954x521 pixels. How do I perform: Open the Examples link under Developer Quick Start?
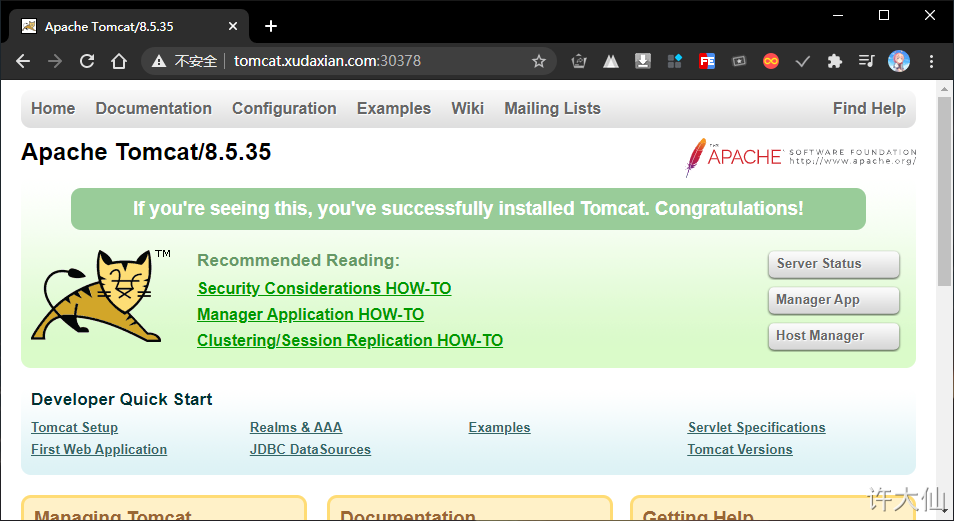click(x=499, y=427)
